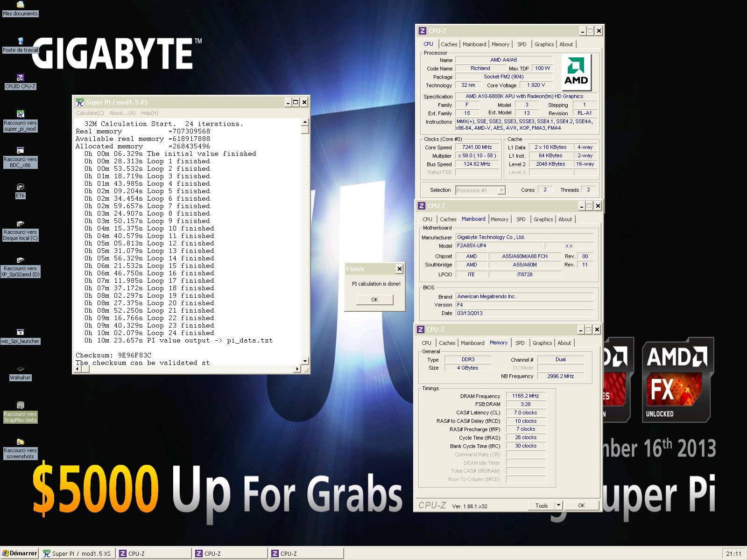The width and height of the screenshot is (747, 560).
Task: Click the Loop 24 finished line
Action: click(x=149, y=333)
